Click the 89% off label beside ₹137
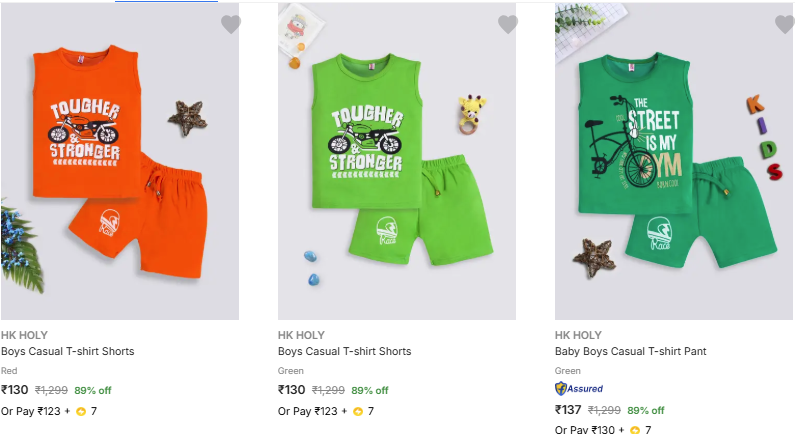The image size is (795, 434). [646, 411]
